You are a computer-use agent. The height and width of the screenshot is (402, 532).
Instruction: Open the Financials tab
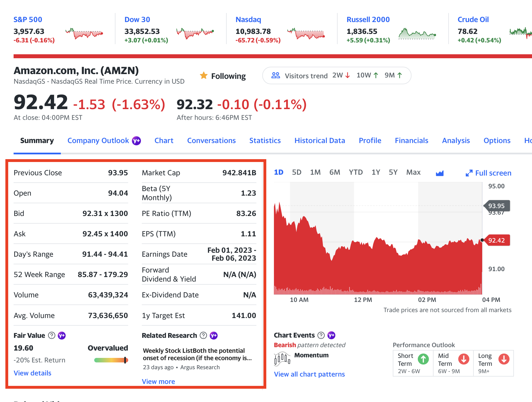click(x=411, y=141)
